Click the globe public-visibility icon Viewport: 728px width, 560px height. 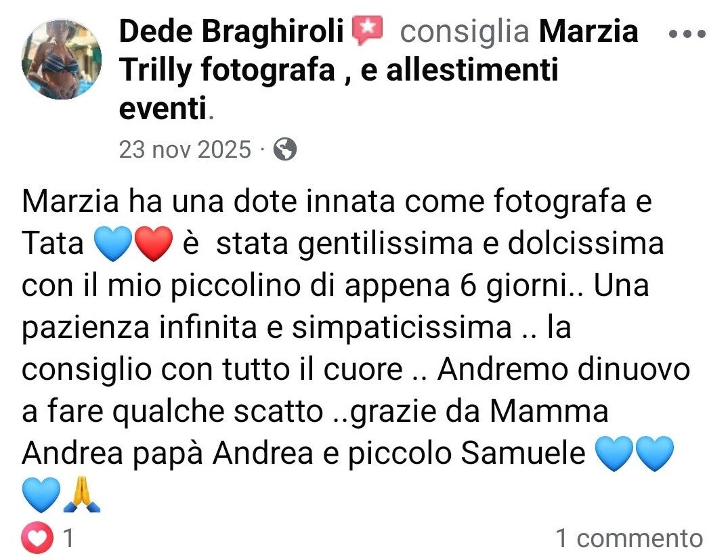(x=284, y=150)
